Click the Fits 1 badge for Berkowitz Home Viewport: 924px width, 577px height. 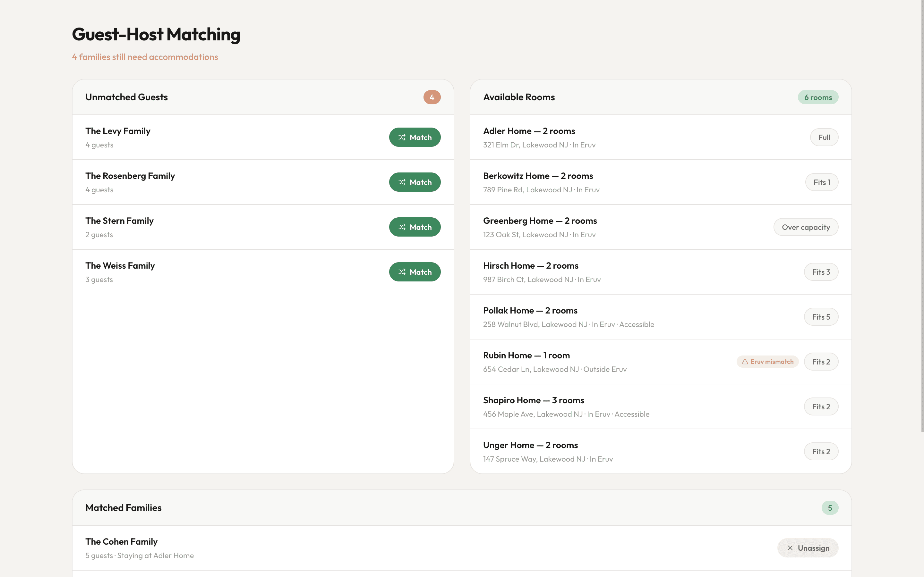click(x=822, y=182)
